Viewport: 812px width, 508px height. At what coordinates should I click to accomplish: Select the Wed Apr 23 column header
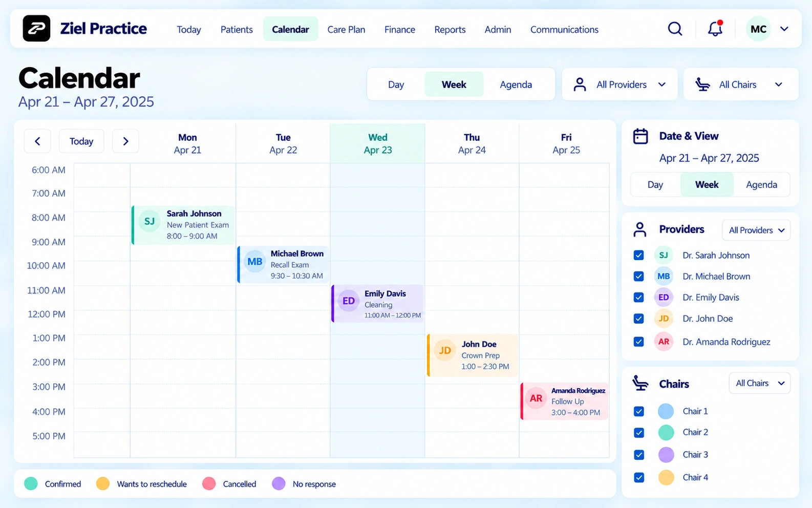pos(377,143)
